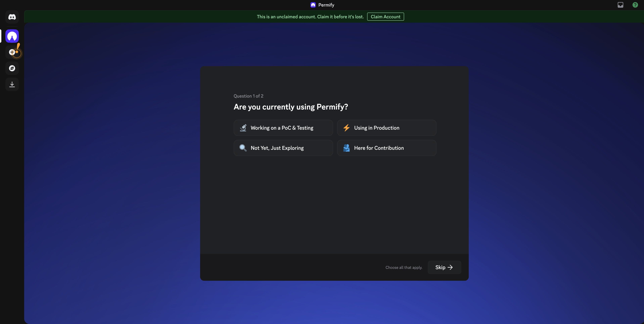Open the Inbox icon at top right

(x=620, y=5)
